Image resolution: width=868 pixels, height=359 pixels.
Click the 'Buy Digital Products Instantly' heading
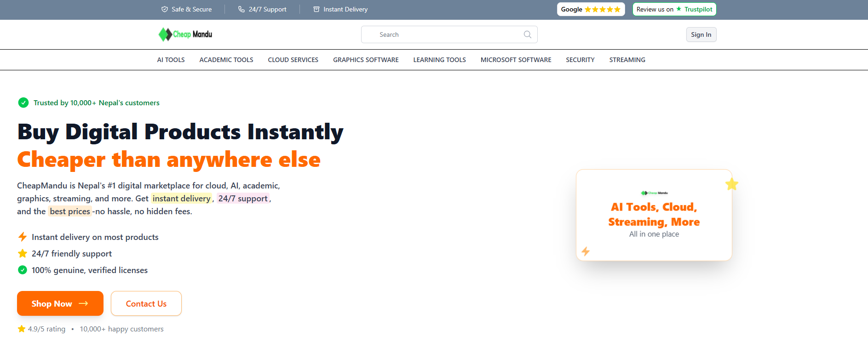[x=180, y=132]
